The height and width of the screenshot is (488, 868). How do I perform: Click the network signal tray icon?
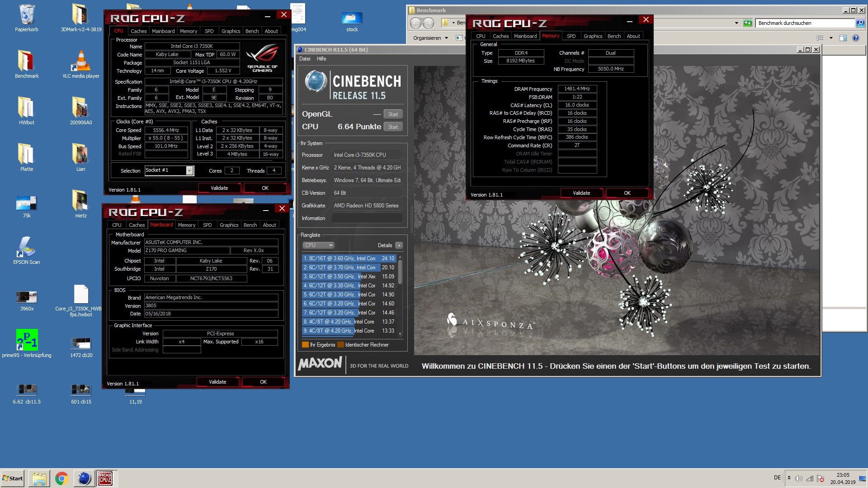tap(810, 479)
